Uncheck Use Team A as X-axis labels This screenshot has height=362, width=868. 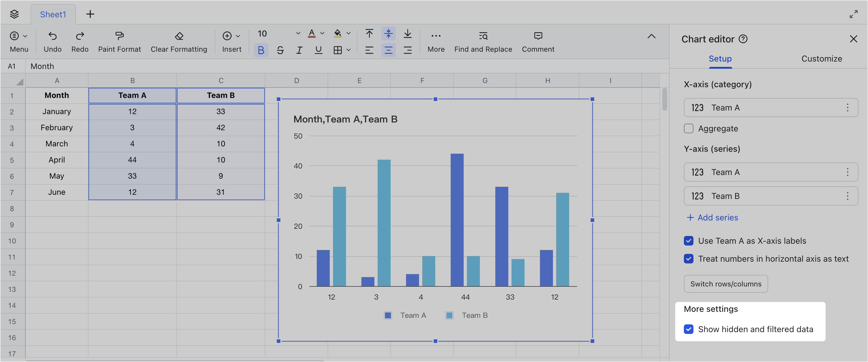click(688, 241)
